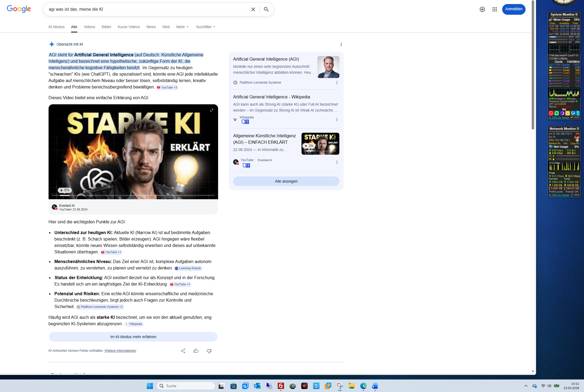Share the AI overview answer
Image resolution: width=584 pixels, height=392 pixels.
(183, 351)
